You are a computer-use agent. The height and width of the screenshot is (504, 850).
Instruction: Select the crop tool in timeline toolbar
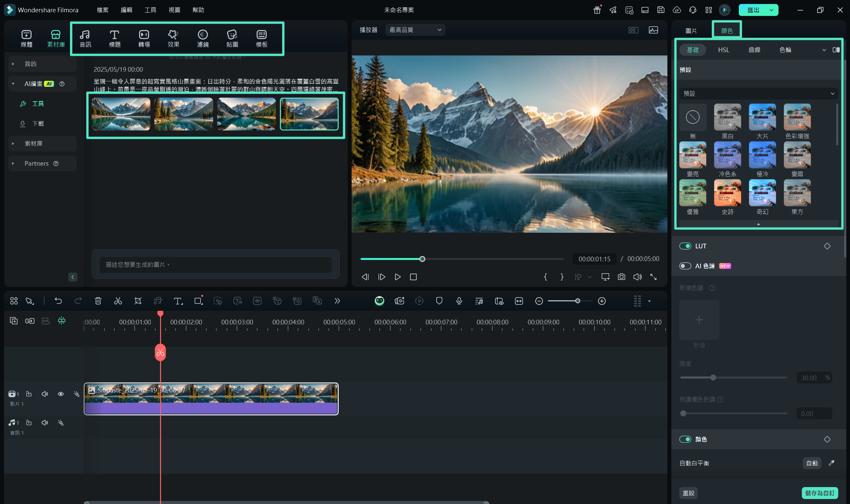[x=137, y=300]
